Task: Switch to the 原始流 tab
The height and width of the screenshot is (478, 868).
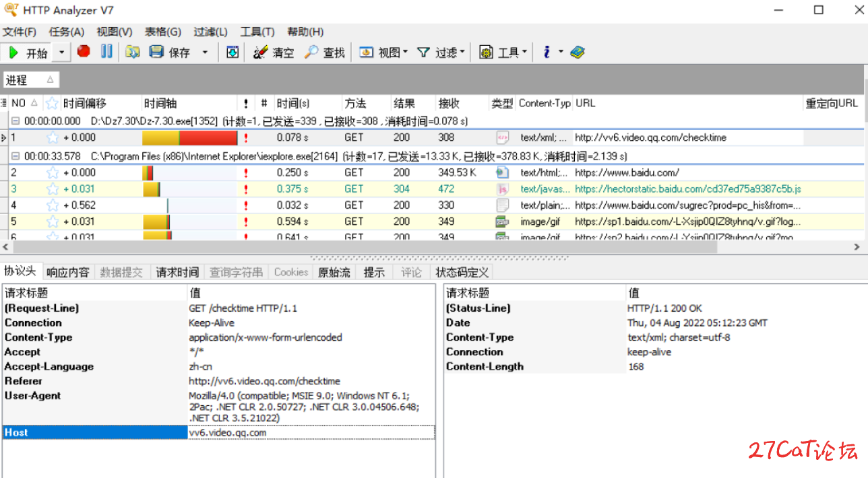Action: coord(334,272)
